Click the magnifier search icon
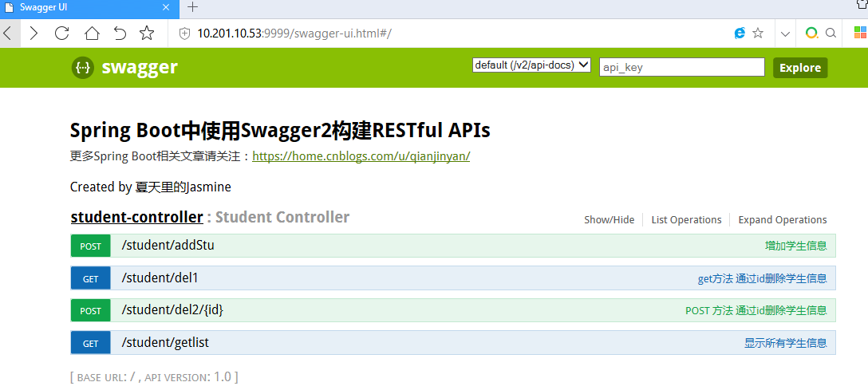 click(x=831, y=33)
